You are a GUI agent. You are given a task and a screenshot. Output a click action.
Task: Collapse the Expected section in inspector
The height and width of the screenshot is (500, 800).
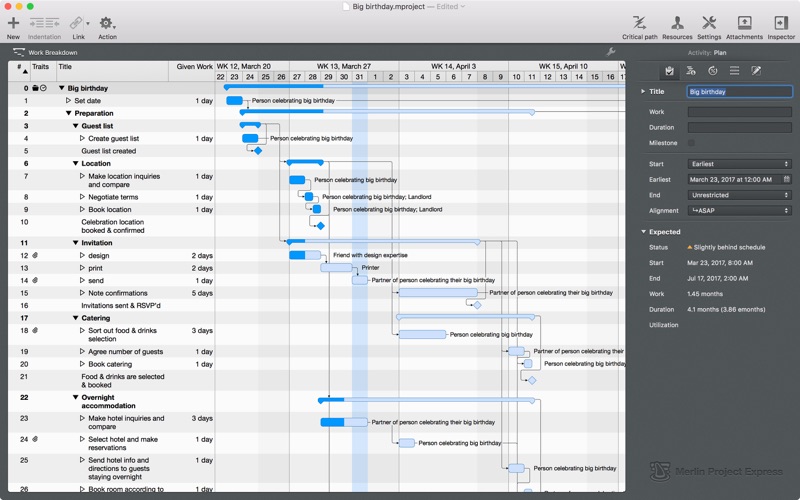coord(643,232)
